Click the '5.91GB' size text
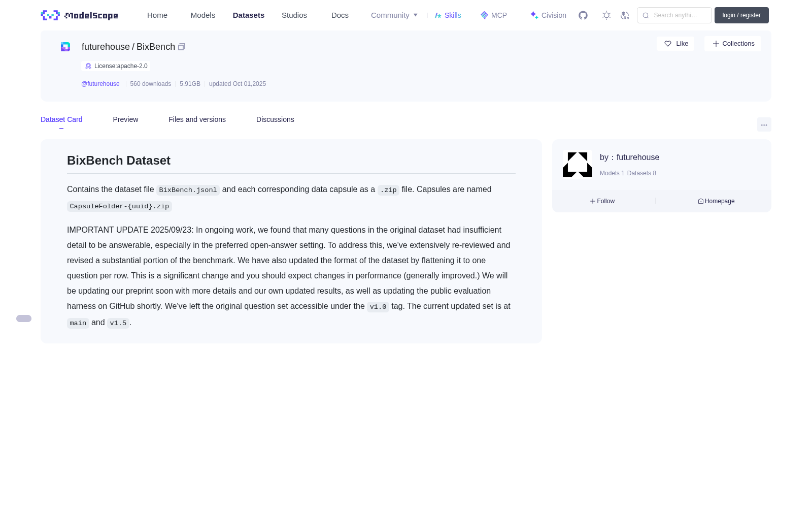 tap(190, 84)
